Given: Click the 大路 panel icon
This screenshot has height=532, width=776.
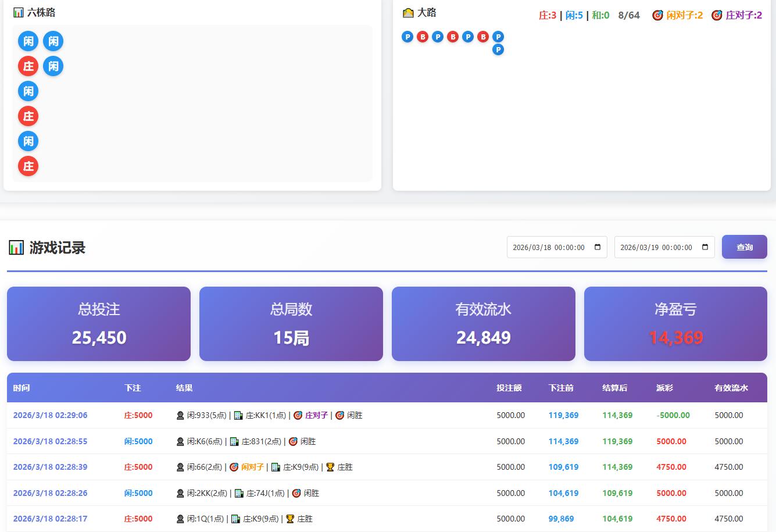Looking at the screenshot, I should (x=408, y=12).
